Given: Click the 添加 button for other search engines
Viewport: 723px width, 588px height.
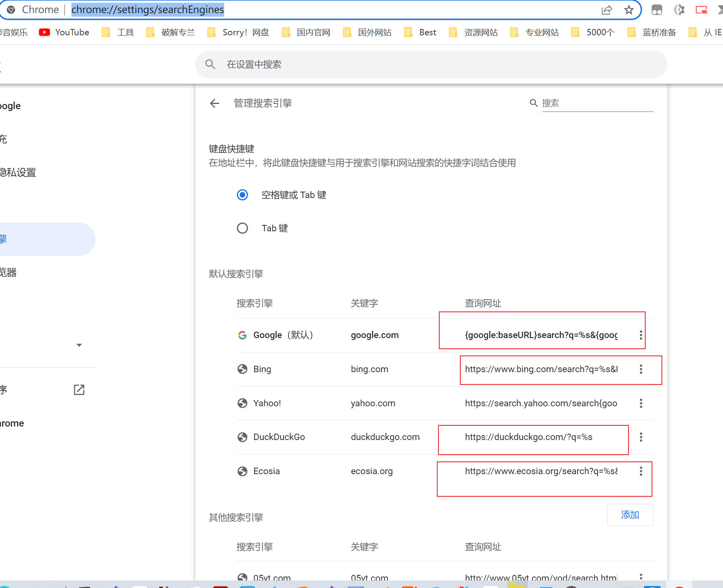Looking at the screenshot, I should pyautogui.click(x=630, y=515).
